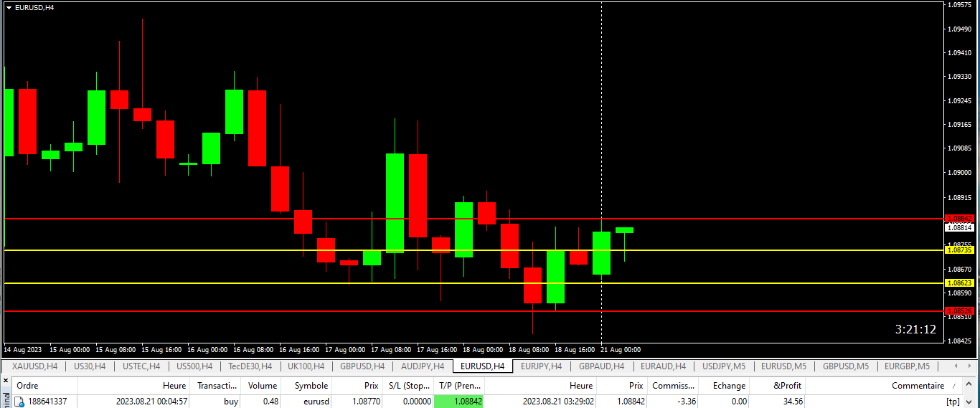This screenshot has width=980, height=408.
Task: Click the T/P (Pren... column header
Action: (459, 386)
